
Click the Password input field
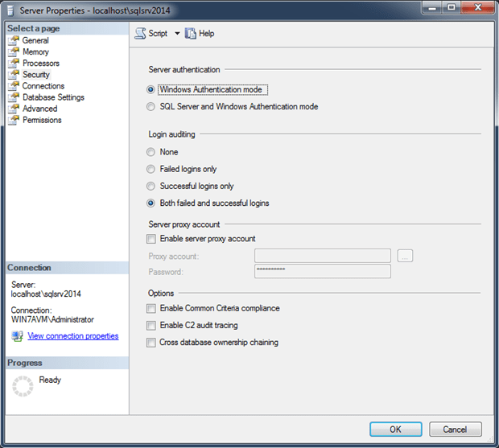[323, 271]
